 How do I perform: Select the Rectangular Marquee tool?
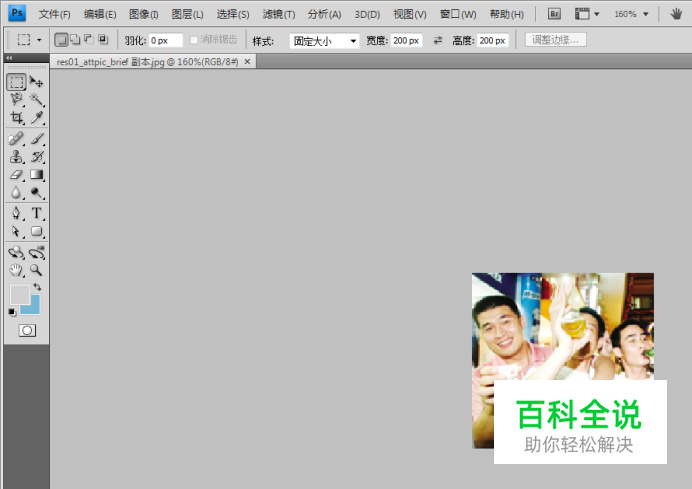[x=16, y=82]
